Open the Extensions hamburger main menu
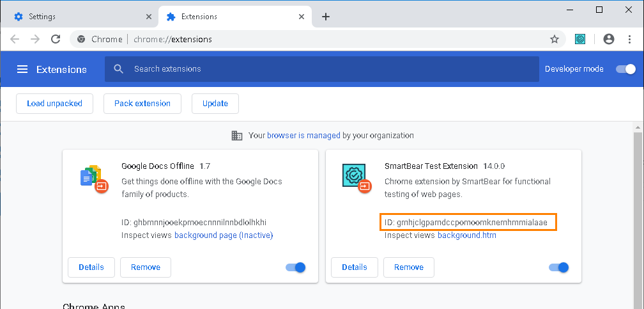The width and height of the screenshot is (644, 309). point(22,69)
